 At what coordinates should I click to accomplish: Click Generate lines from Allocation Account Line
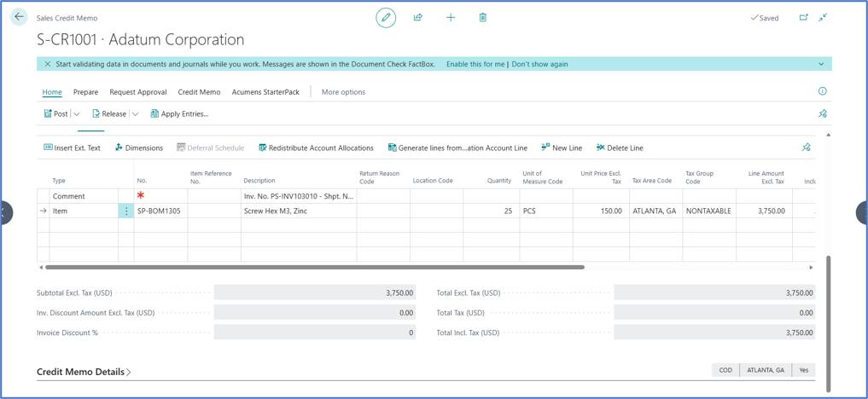coord(457,147)
